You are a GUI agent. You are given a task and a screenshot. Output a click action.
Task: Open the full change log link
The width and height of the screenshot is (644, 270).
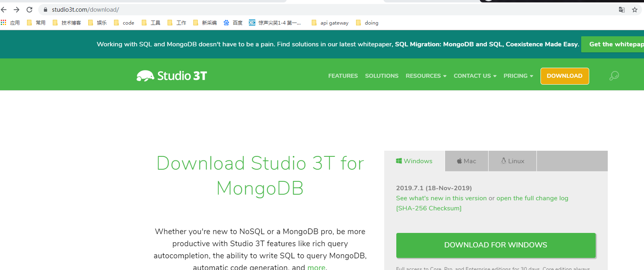pos(532,198)
